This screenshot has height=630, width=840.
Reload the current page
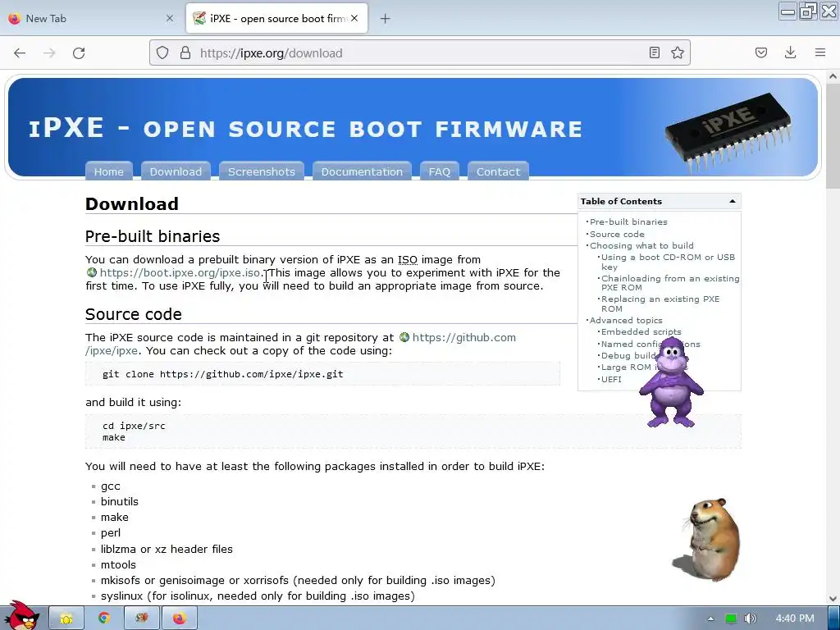pos(79,52)
